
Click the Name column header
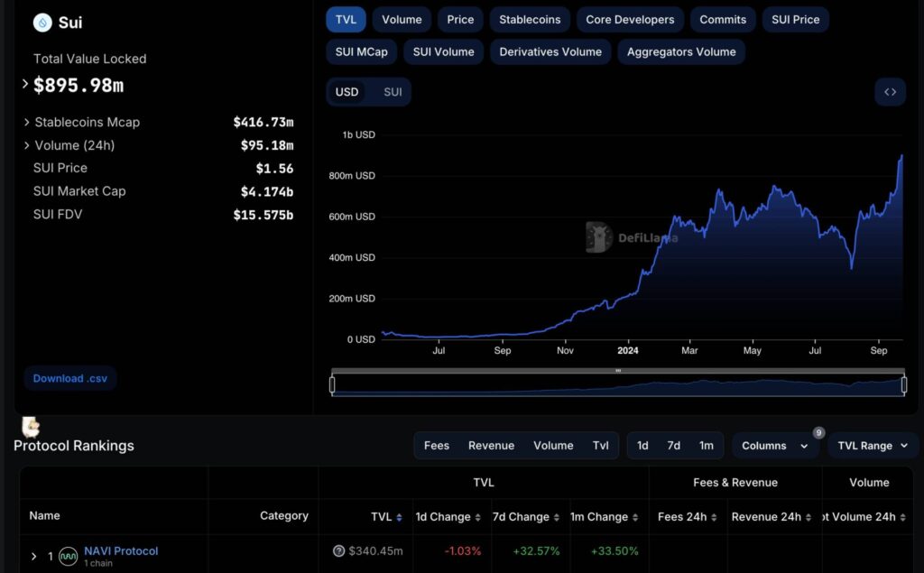pyautogui.click(x=45, y=515)
